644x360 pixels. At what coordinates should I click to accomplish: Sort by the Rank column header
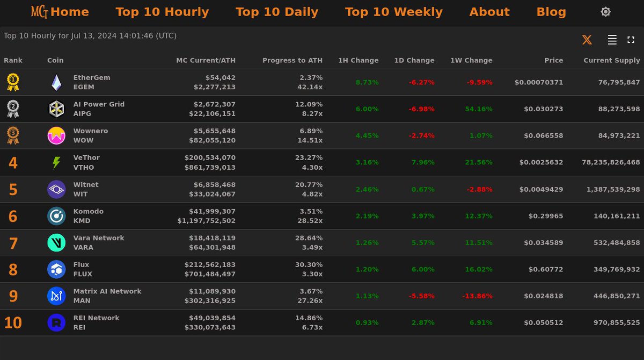pyautogui.click(x=13, y=61)
